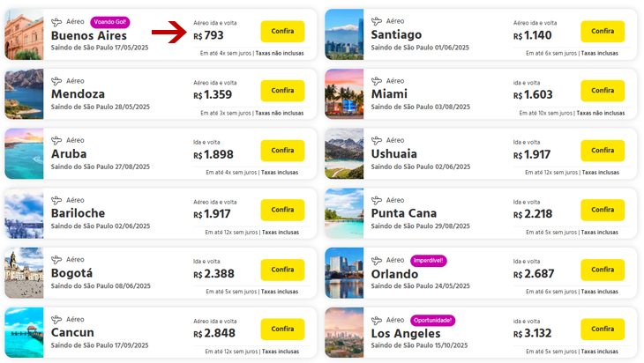Open the Bariloche destination photo
Viewport: 644px width, 363px height.
click(24, 213)
